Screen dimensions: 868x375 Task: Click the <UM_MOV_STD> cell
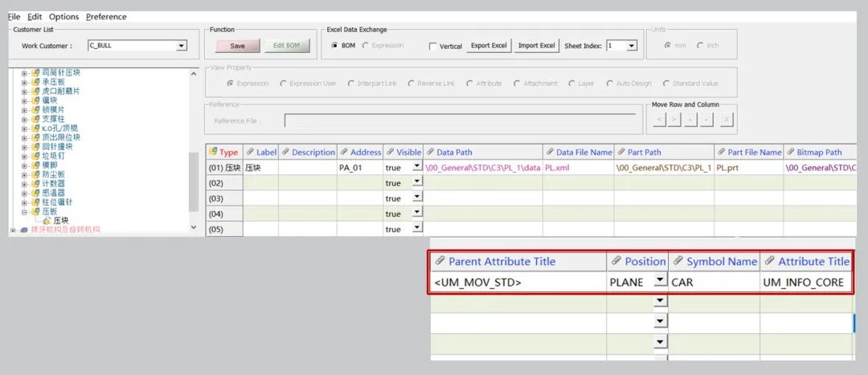click(518, 283)
